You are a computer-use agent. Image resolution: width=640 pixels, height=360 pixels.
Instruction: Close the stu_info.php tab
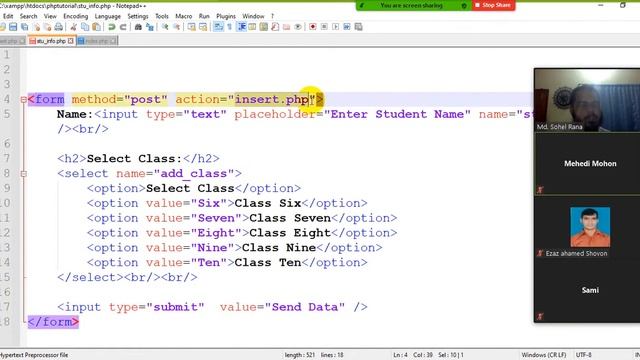[x=71, y=41]
